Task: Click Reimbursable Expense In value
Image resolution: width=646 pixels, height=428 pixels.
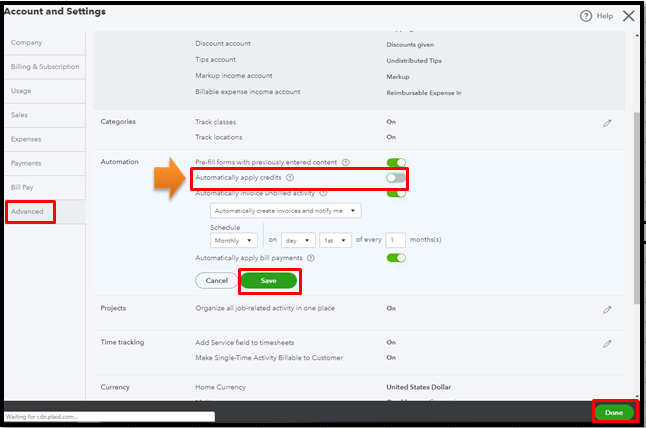Action: pos(424,93)
